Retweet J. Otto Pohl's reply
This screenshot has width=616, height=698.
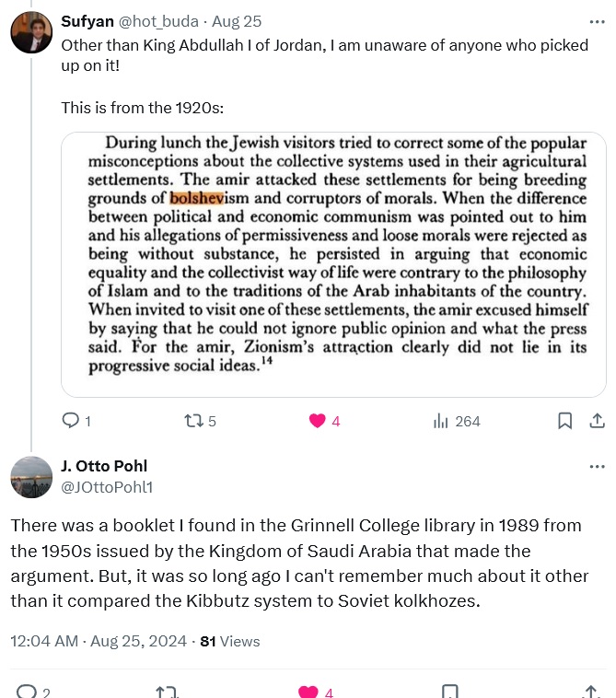[x=167, y=691]
